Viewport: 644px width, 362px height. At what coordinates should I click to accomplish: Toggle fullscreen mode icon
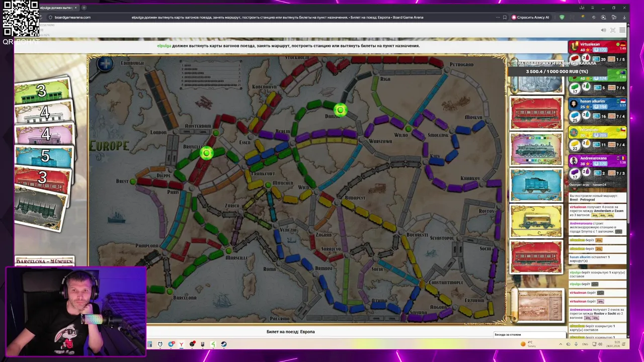(x=613, y=30)
